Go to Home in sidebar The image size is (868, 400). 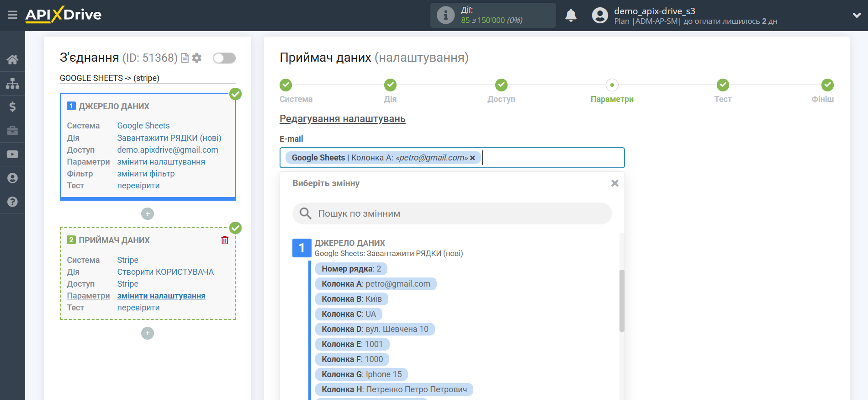(x=12, y=59)
